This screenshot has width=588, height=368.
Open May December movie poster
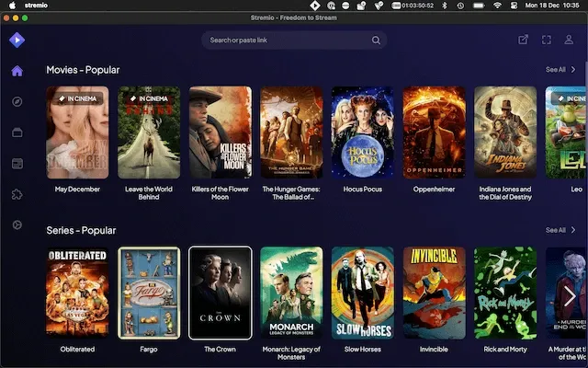pyautogui.click(x=77, y=132)
